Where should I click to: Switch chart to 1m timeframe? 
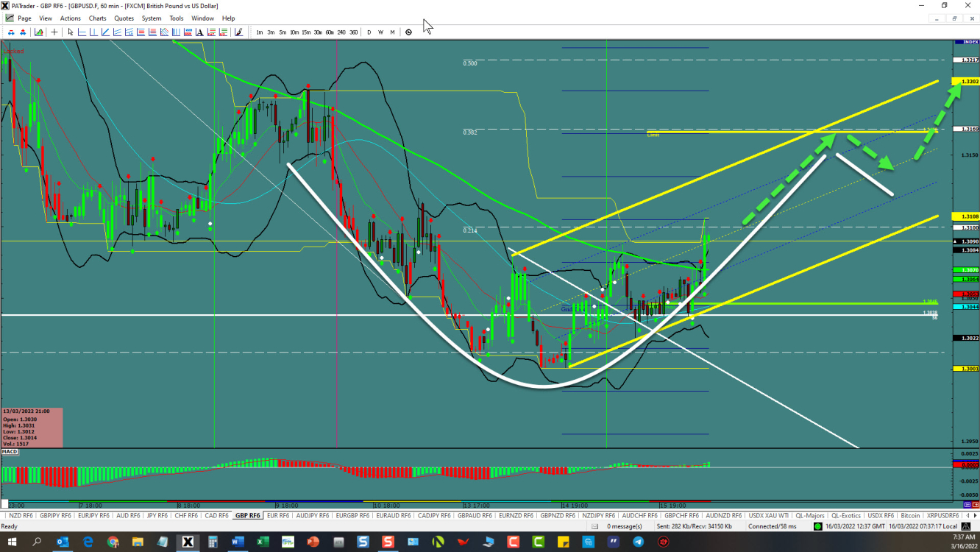(x=260, y=32)
